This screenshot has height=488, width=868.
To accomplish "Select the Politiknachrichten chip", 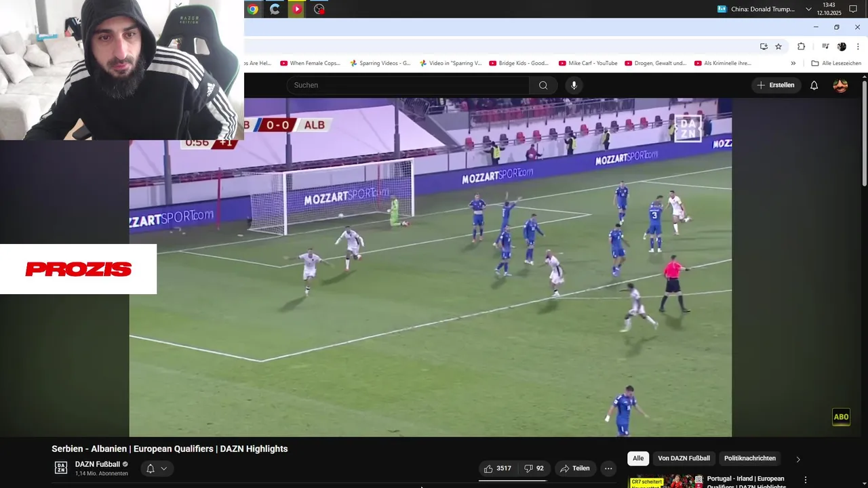I will [749, 458].
